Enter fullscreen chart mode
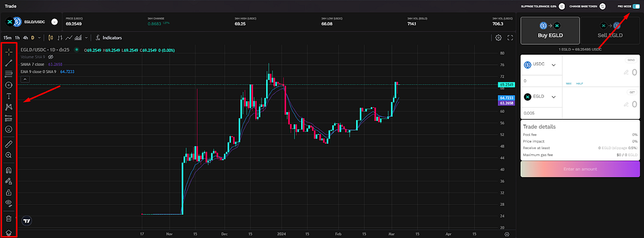The width and height of the screenshot is (644, 238). [x=511, y=38]
